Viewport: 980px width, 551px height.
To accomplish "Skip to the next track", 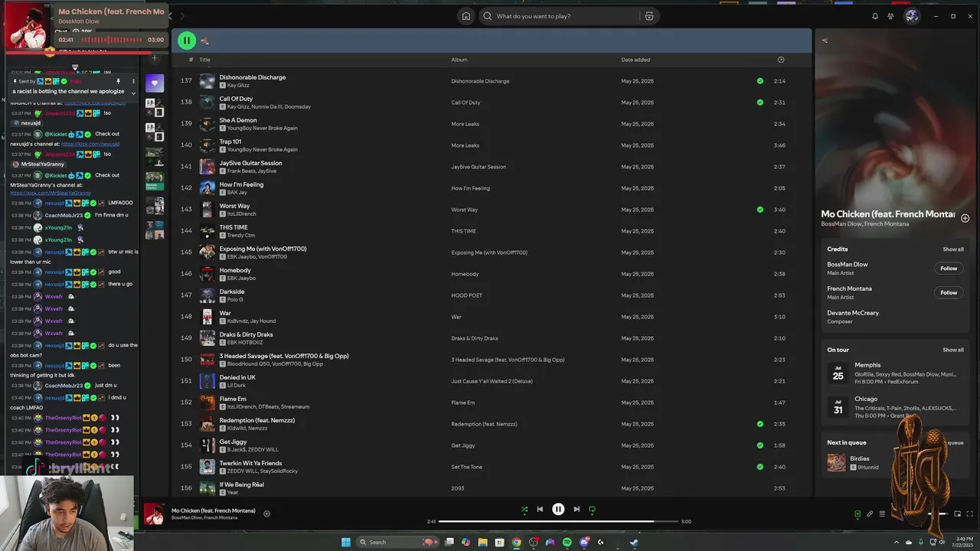I will (577, 509).
